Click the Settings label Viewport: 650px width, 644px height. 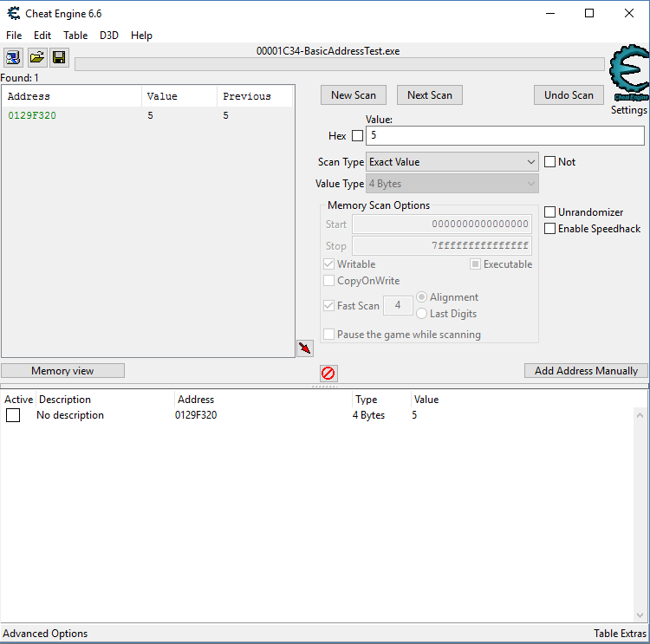629,110
